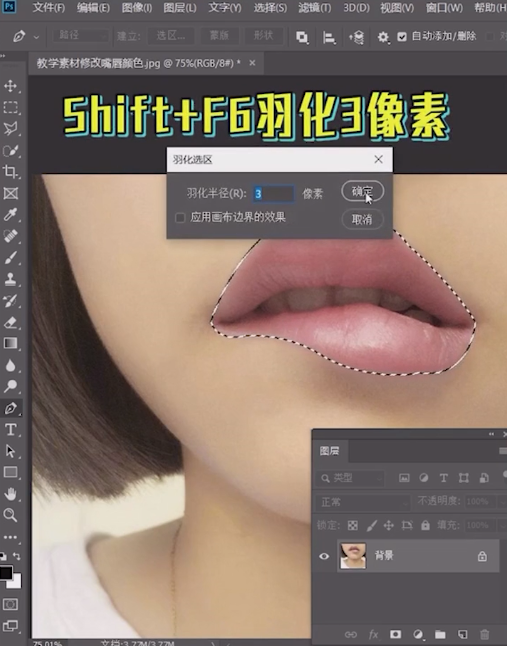Select the Brush tool

point(11,258)
